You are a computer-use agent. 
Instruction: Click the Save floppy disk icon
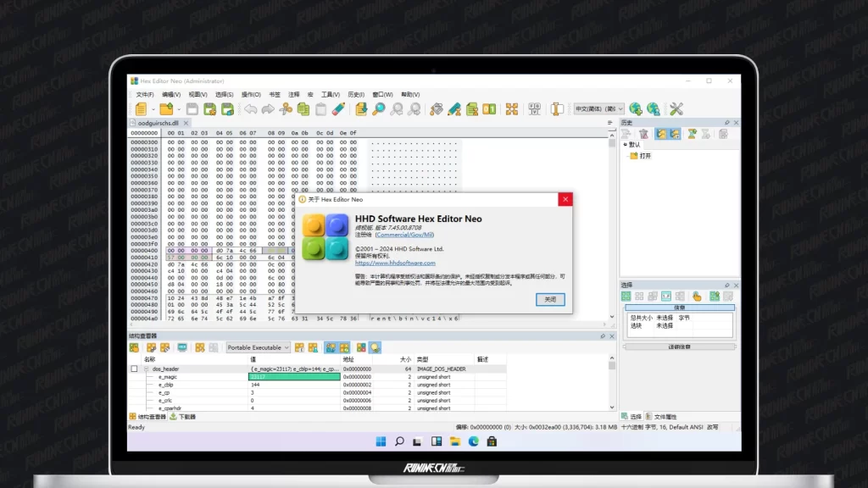[192, 109]
